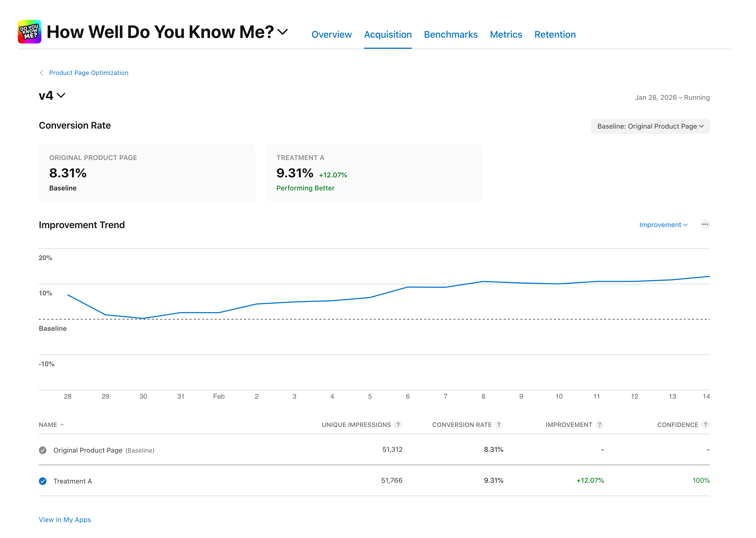Click sort arrow next to Name header
This screenshot has width=756, height=538.
point(62,425)
